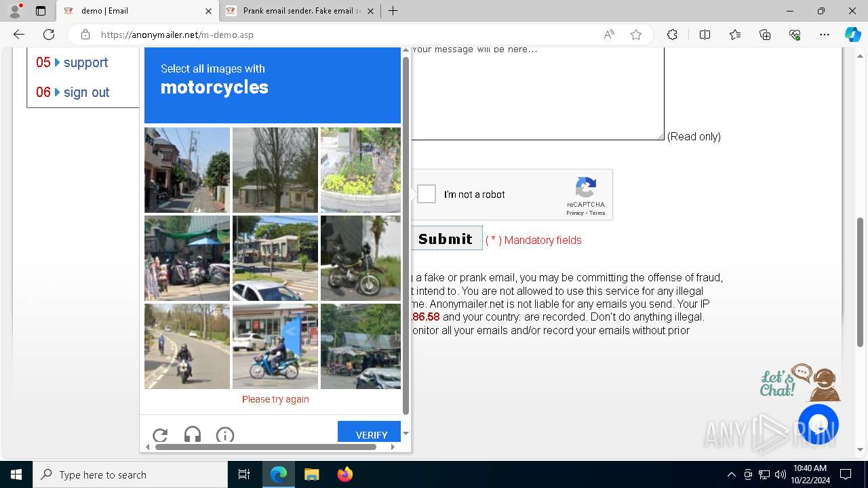Add this page to favorites star
868x488 pixels.
[x=636, y=35]
